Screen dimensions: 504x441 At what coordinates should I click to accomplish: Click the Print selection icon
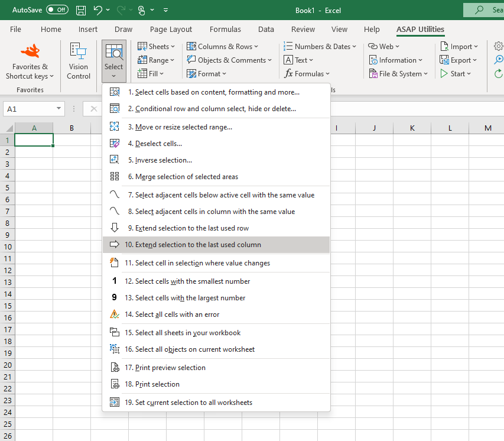(x=115, y=384)
